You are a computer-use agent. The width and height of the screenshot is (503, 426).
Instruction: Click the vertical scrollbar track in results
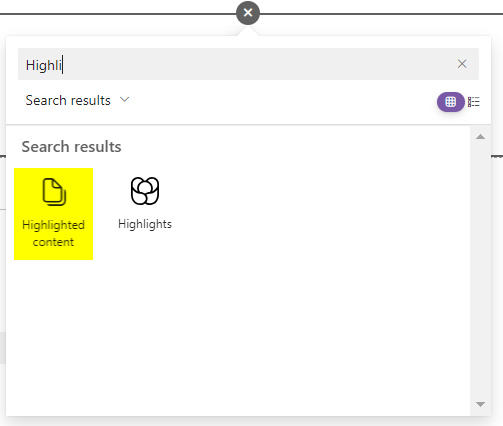480,270
